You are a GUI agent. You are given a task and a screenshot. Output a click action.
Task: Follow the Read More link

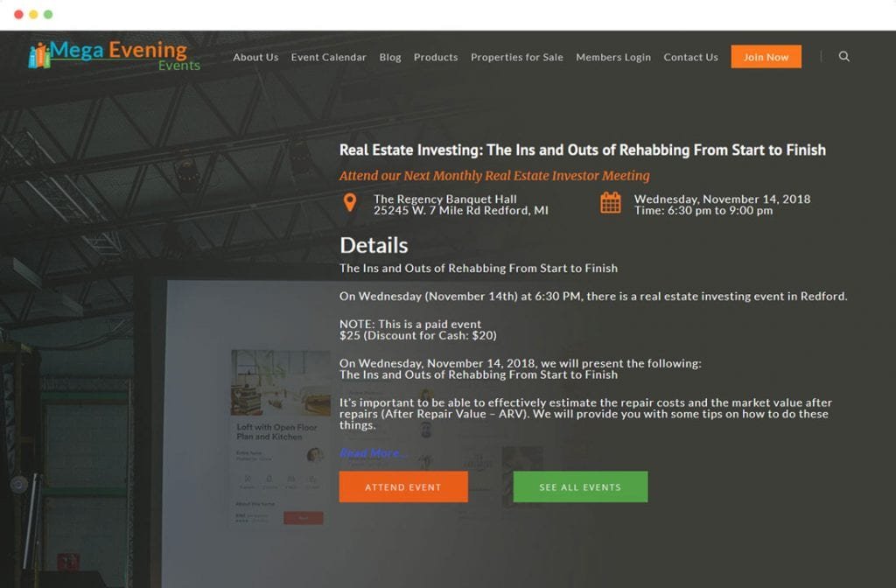coord(373,452)
